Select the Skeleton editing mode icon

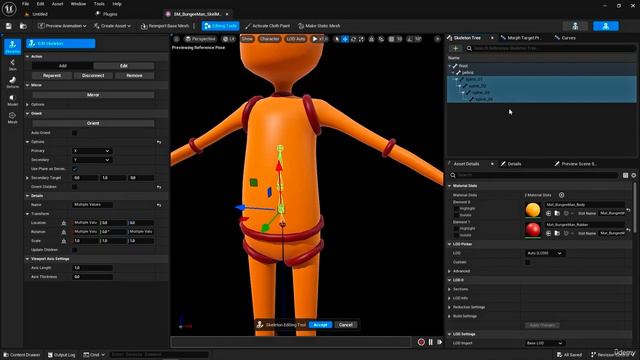pyautogui.click(x=12, y=47)
